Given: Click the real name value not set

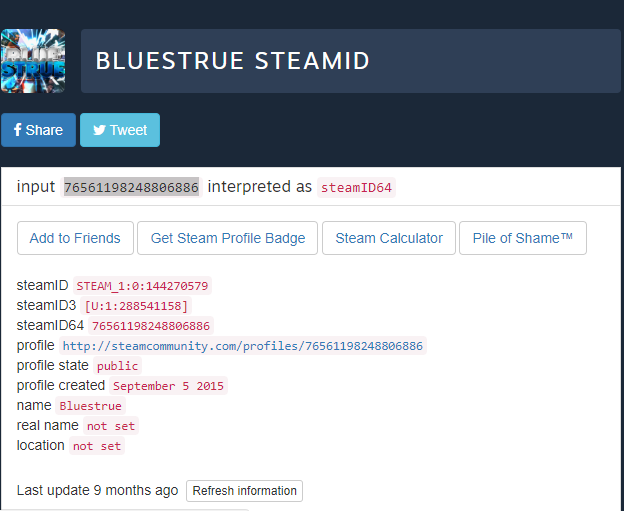Looking at the screenshot, I should point(111,426).
